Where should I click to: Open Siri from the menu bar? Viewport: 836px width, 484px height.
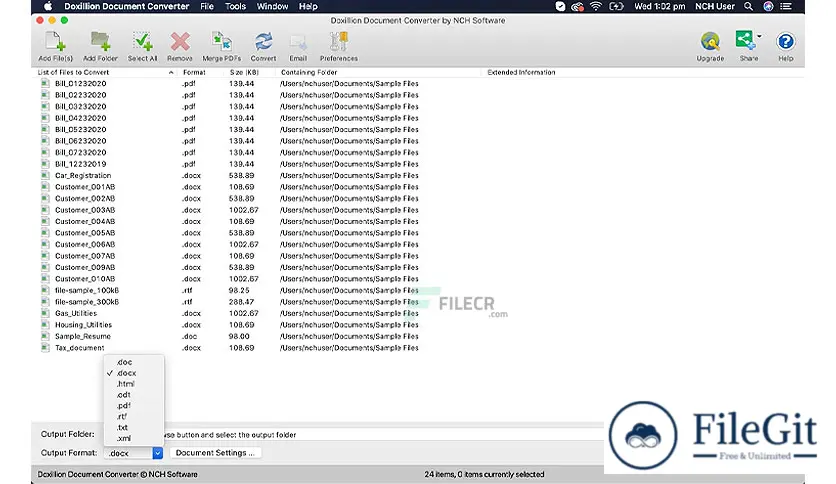768,6
